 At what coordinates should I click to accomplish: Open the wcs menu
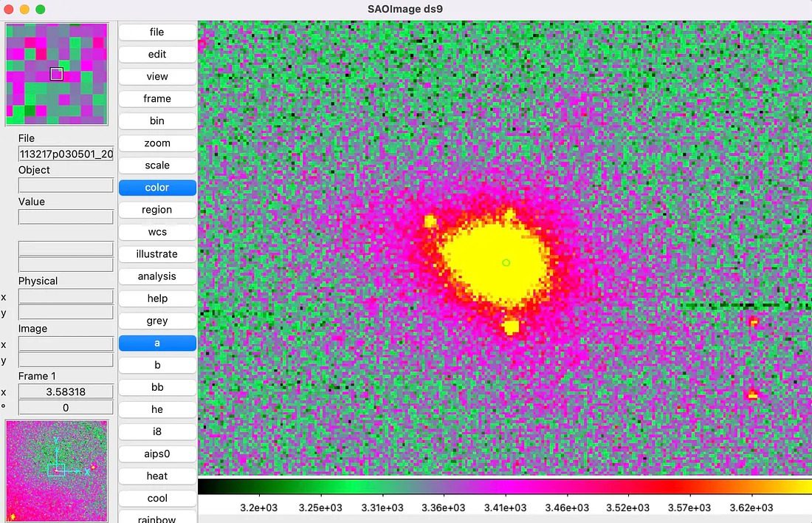(x=157, y=231)
